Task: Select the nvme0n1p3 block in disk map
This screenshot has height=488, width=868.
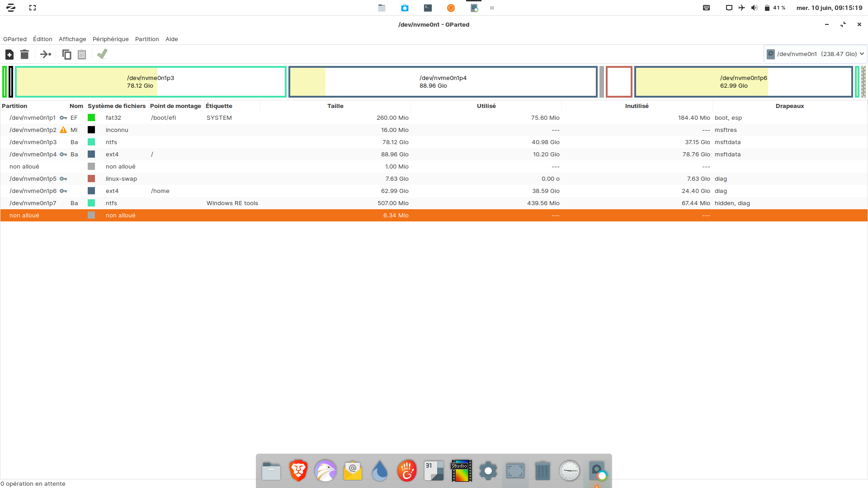Action: click(x=151, y=82)
